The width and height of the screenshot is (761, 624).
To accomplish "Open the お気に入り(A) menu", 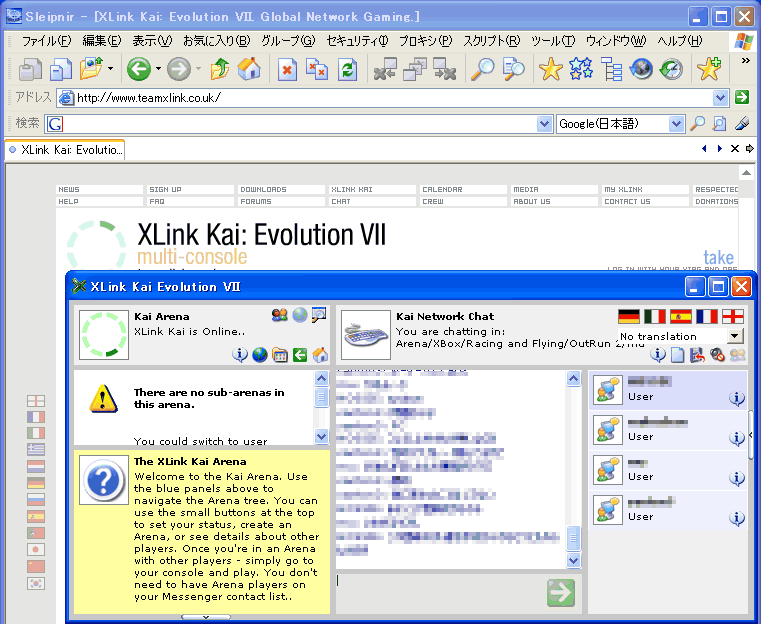I will (x=216, y=41).
